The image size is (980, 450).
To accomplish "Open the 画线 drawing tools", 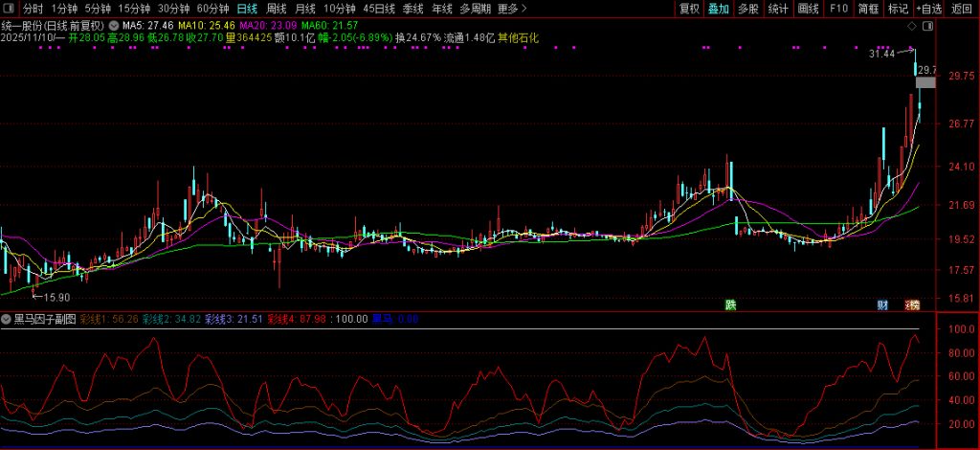I will (808, 9).
